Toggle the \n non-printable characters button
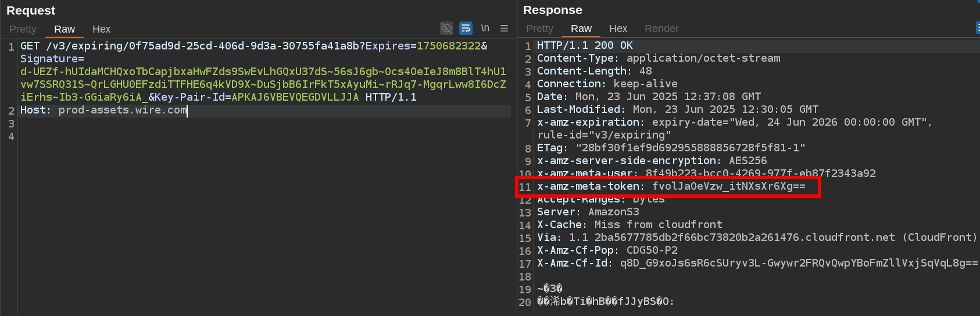Screen dimensions: 980x316 pos(485,28)
